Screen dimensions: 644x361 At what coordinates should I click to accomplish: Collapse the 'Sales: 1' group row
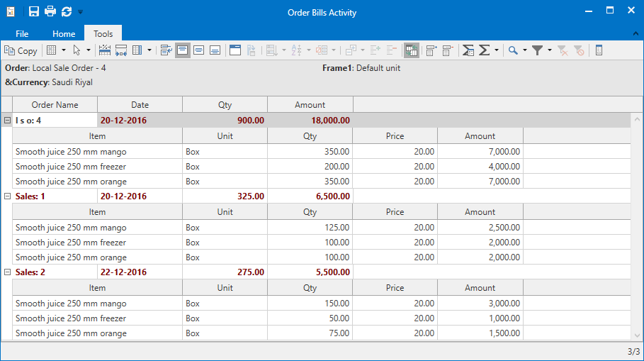tap(7, 196)
